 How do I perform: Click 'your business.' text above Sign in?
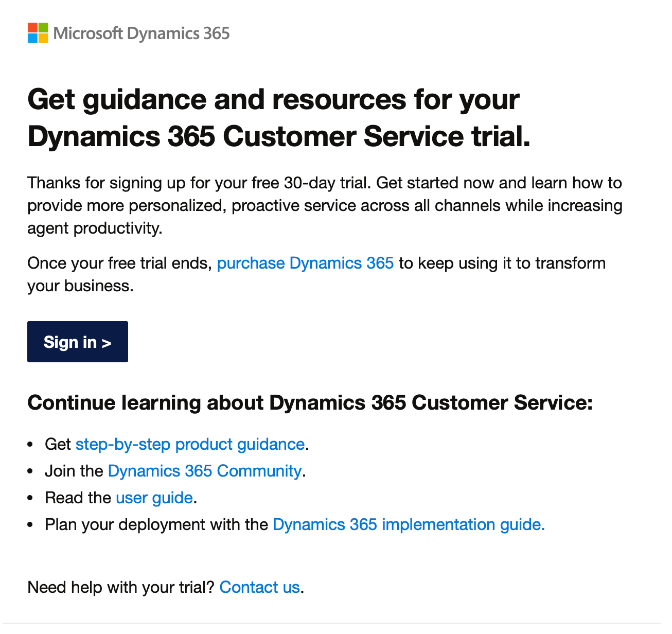(x=80, y=286)
